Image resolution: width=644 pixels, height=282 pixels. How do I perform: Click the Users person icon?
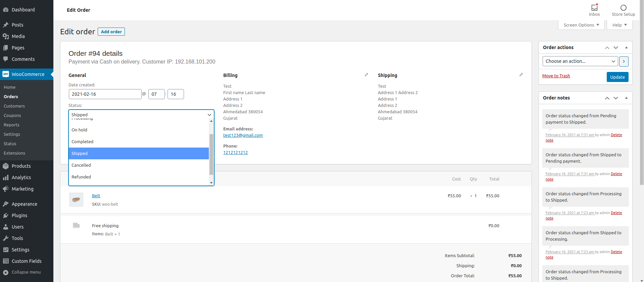click(6, 227)
